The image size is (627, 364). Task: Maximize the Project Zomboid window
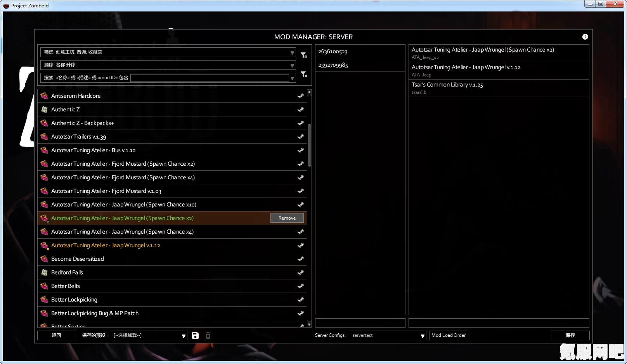pyautogui.click(x=600, y=4)
